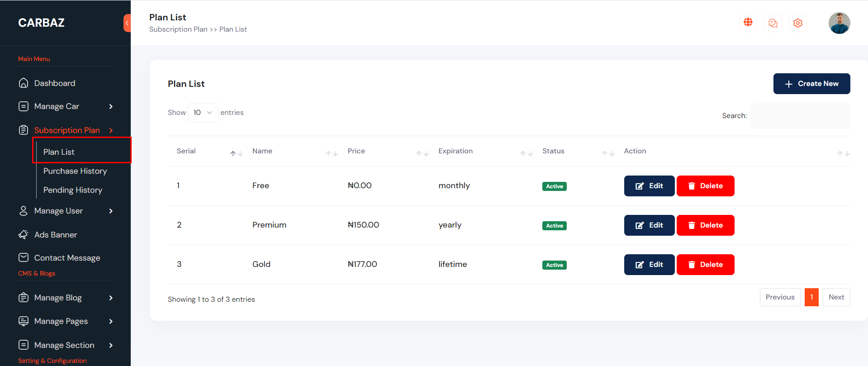This screenshot has width=868, height=366.
Task: Click the Ads Banner megaphone icon
Action: [24, 235]
